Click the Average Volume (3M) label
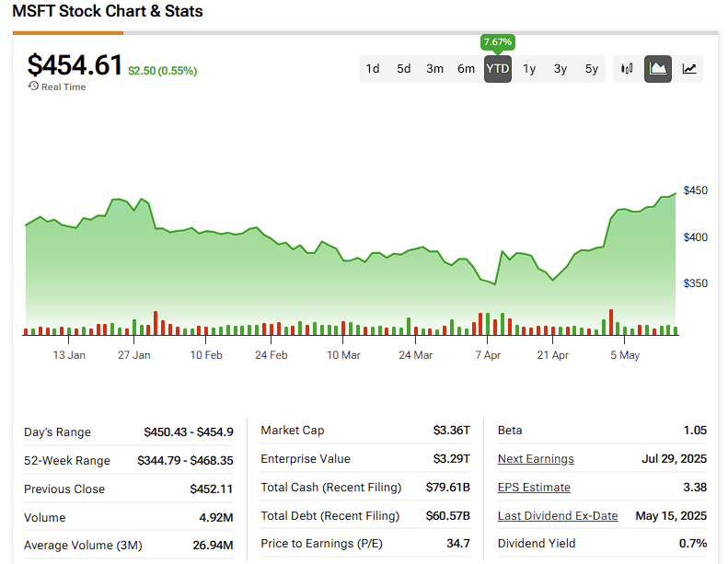The width and height of the screenshot is (728, 564). point(83,545)
